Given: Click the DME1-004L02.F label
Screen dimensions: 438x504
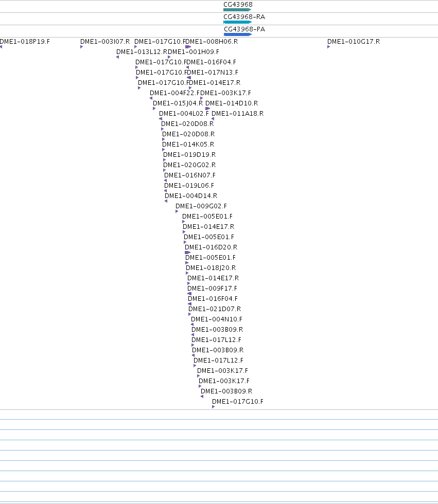Looking at the screenshot, I should [x=184, y=114].
